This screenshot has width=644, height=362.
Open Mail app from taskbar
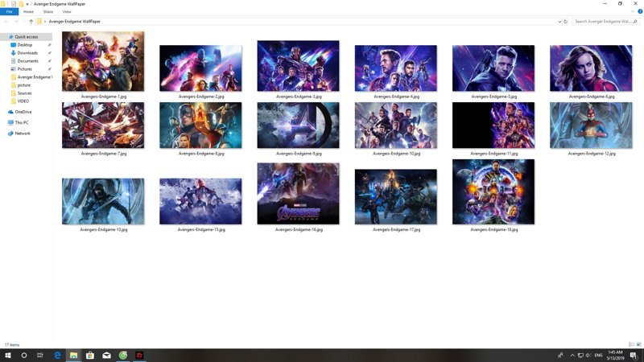point(106,356)
